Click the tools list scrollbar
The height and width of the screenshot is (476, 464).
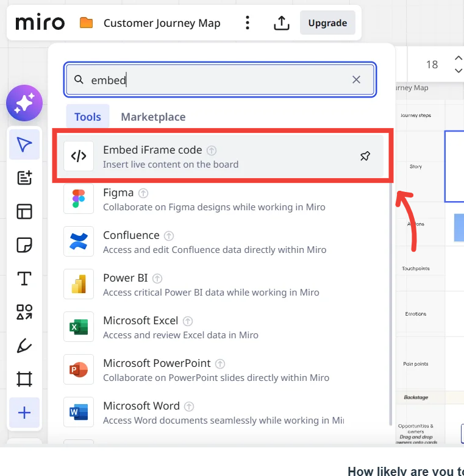click(390, 304)
